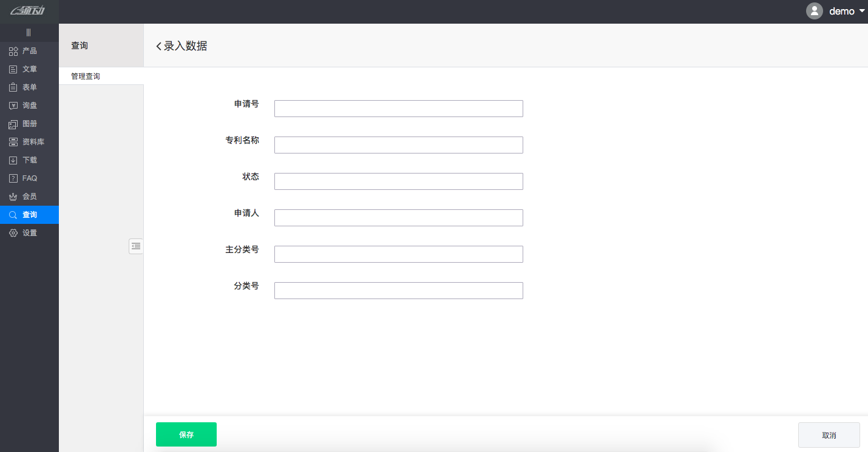Select the 表单 icon in the sidebar
The height and width of the screenshot is (452, 868).
pos(13,87)
